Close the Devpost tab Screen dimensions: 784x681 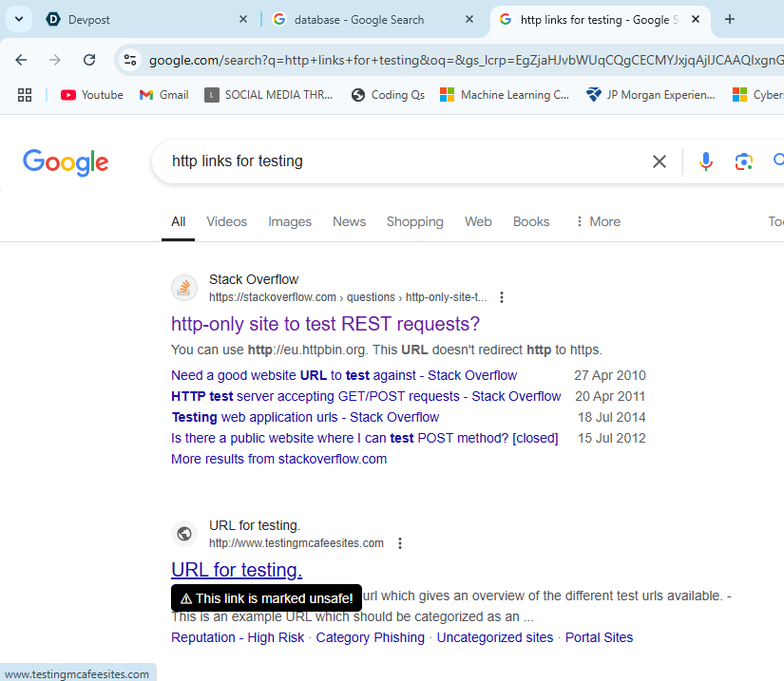(x=243, y=20)
